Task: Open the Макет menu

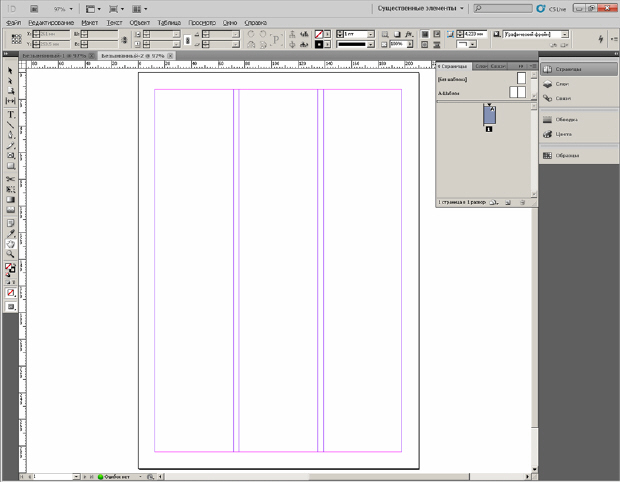Action: [90, 23]
